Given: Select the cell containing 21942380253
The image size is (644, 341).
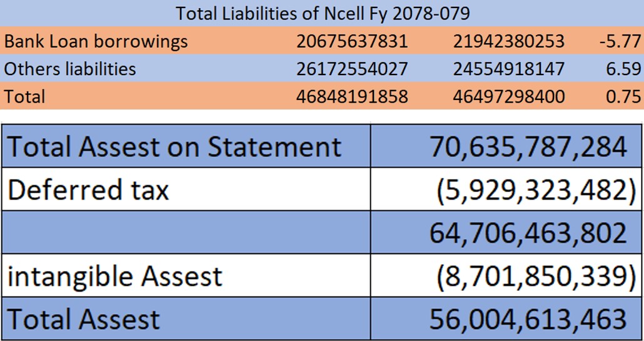Looking at the screenshot, I should (509, 41).
